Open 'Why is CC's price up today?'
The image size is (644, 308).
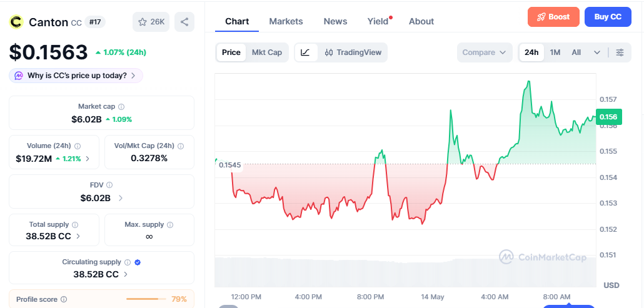pos(76,76)
